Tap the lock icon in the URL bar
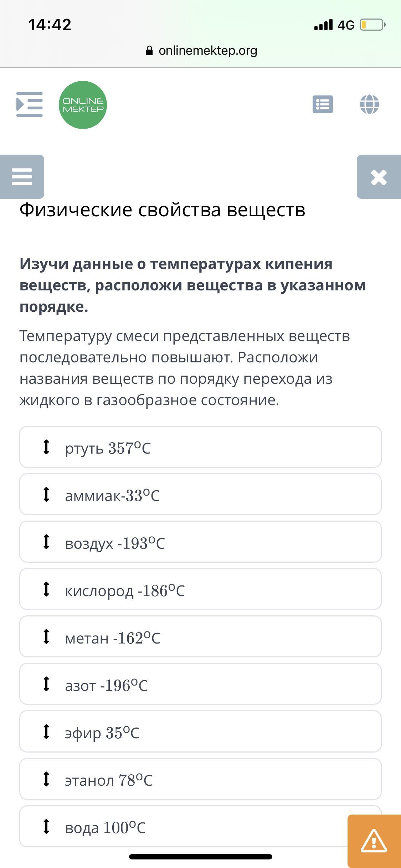 150,51
